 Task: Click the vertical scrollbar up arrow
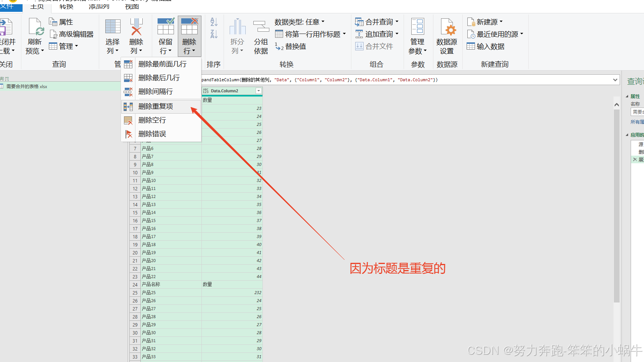click(x=617, y=105)
